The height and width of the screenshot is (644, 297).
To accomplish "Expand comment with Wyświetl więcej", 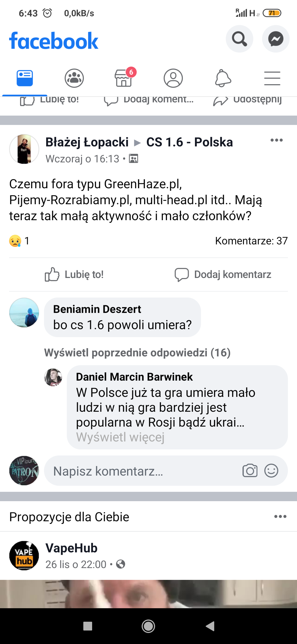I will point(120,437).
